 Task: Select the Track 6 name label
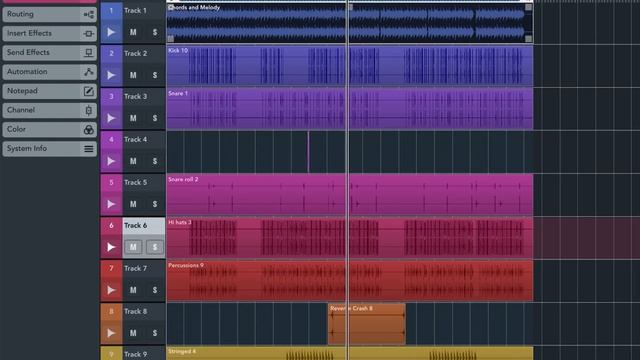135,225
